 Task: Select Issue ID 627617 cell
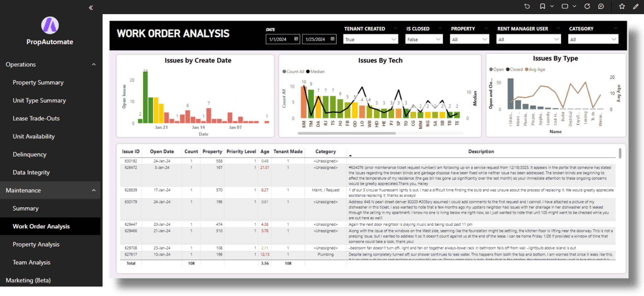click(131, 254)
